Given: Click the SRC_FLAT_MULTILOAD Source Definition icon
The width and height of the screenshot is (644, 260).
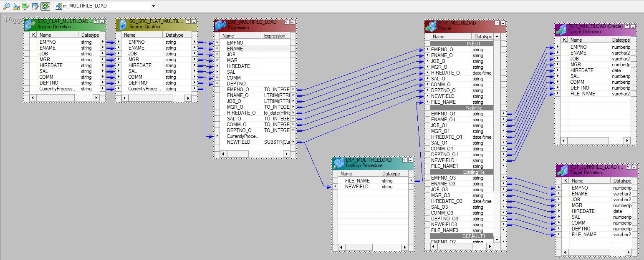Looking at the screenshot, I should (x=28, y=24).
